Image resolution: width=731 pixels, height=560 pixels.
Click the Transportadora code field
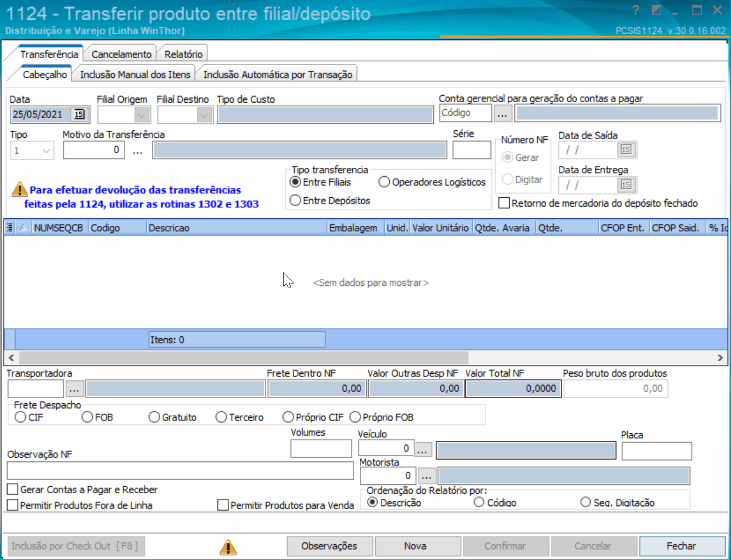point(36,389)
